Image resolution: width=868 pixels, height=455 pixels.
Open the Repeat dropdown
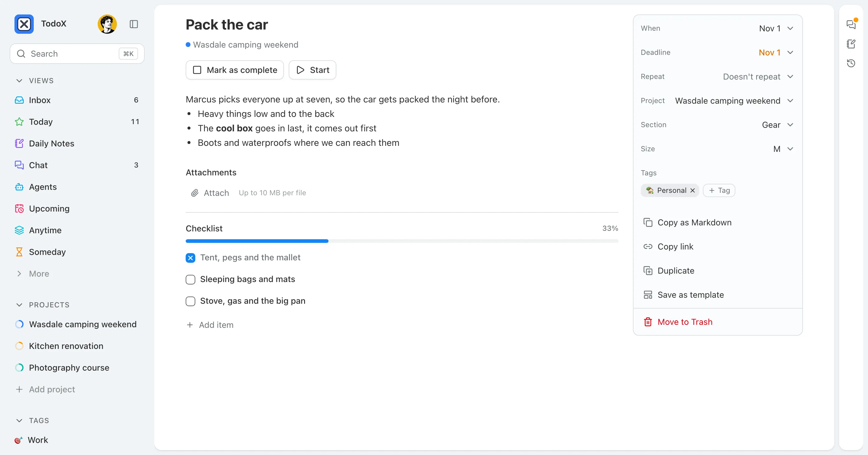[x=758, y=77]
